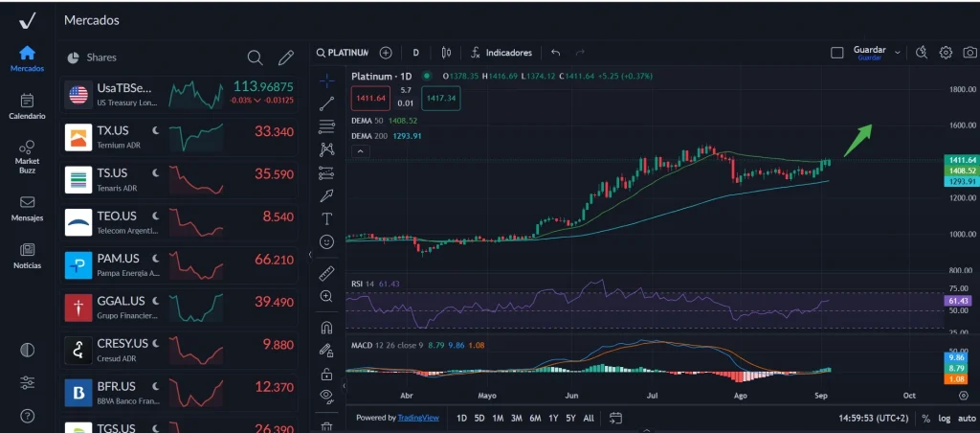This screenshot has width=980, height=433.
Task: Set chart range to 6M
Action: (x=536, y=418)
